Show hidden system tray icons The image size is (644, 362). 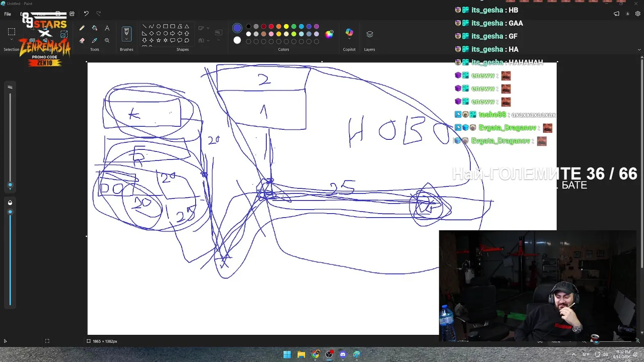click(x=574, y=354)
